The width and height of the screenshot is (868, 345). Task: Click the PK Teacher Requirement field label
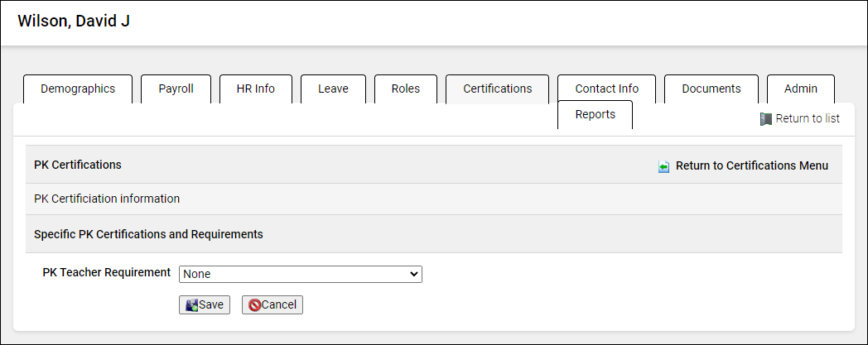tap(106, 273)
